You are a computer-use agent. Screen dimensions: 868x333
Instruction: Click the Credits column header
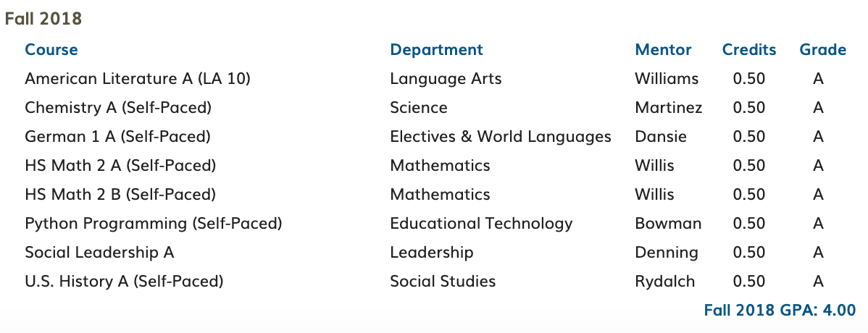(749, 50)
